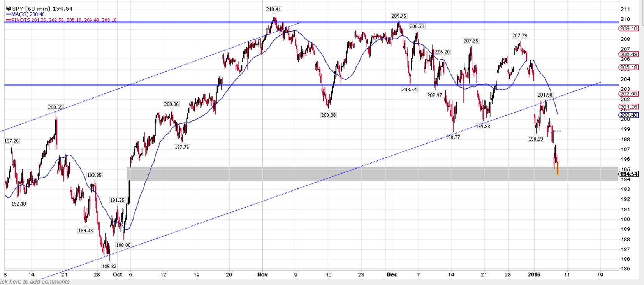Click the 194.54 current price axis tag
644x285 pixels.
pyautogui.click(x=629, y=174)
